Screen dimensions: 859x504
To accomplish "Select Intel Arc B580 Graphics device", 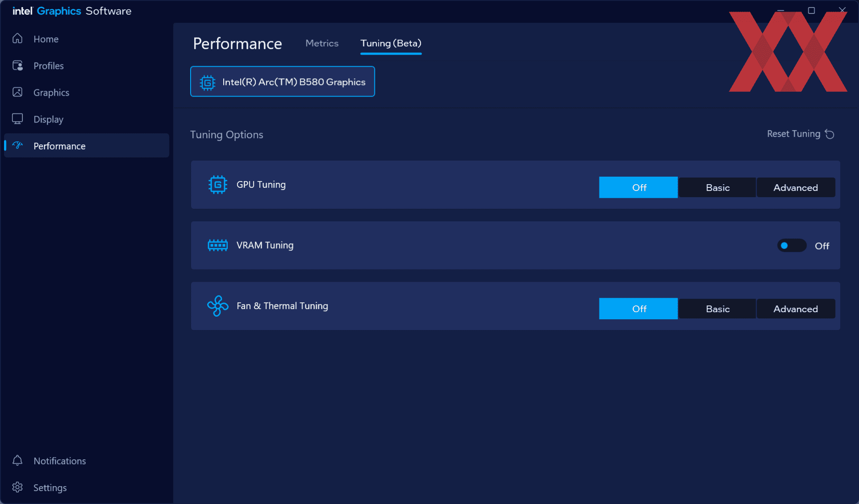I will pyautogui.click(x=282, y=81).
